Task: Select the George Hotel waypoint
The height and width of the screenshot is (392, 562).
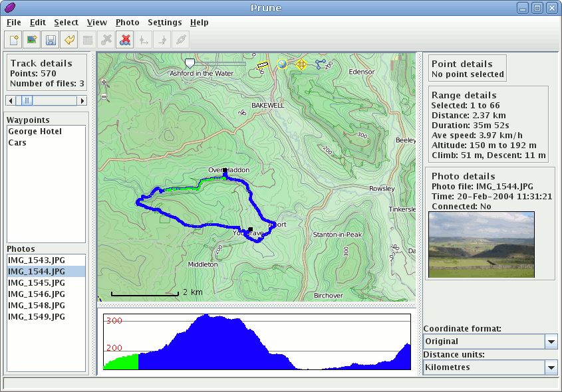Action: pos(35,132)
